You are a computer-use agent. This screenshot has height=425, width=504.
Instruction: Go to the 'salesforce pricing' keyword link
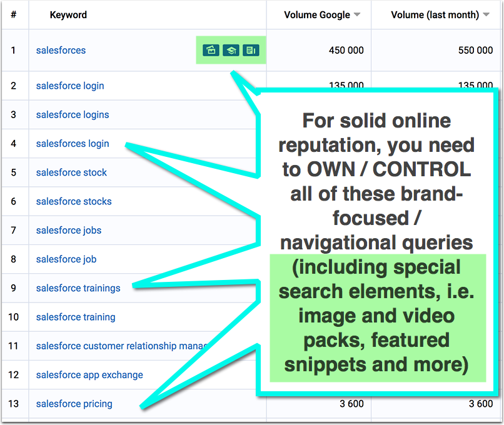[74, 404]
